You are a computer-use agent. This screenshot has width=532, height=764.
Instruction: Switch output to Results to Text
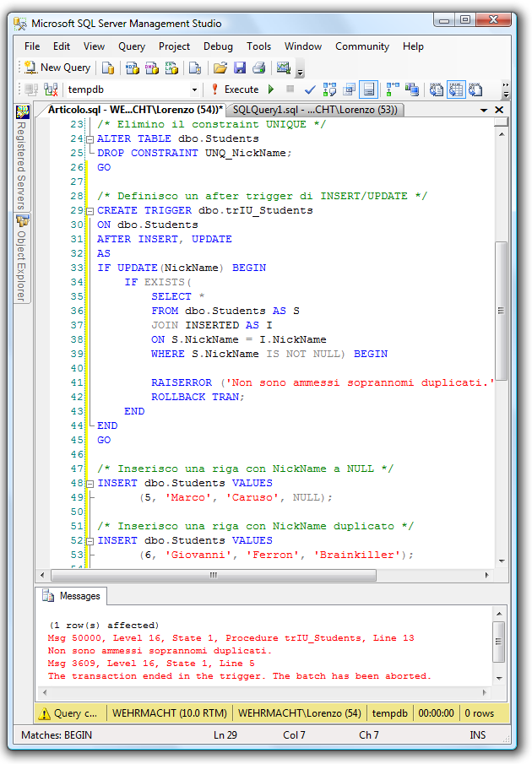[436, 89]
